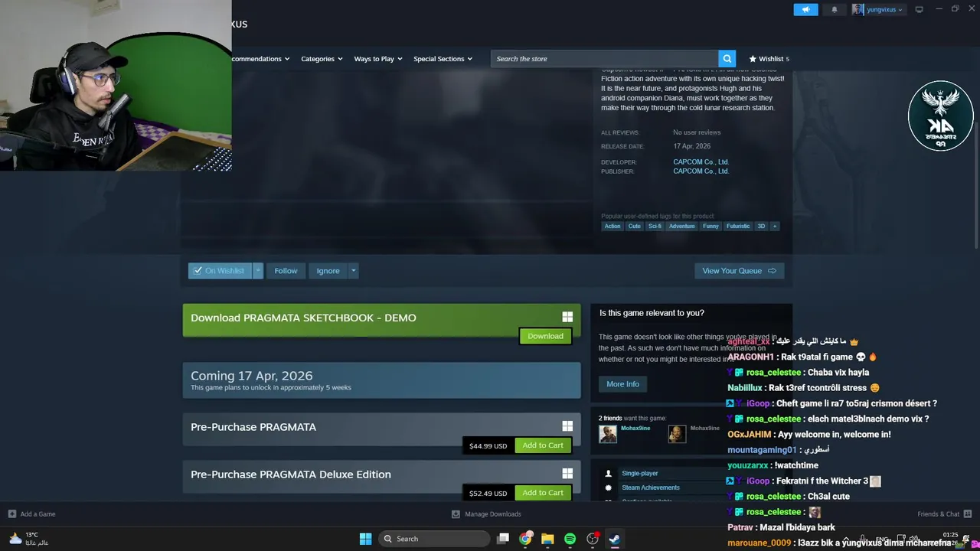Open the wishlist options dropdown arrow

(258, 271)
